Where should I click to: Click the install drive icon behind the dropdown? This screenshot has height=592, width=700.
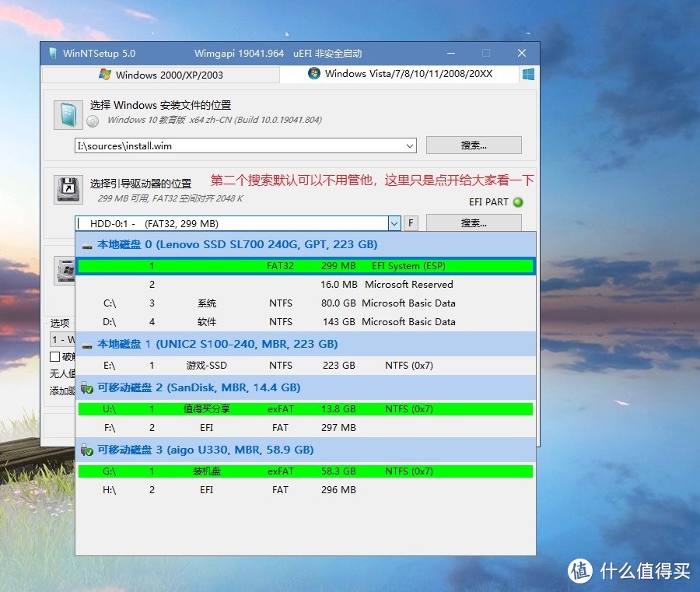[65, 271]
